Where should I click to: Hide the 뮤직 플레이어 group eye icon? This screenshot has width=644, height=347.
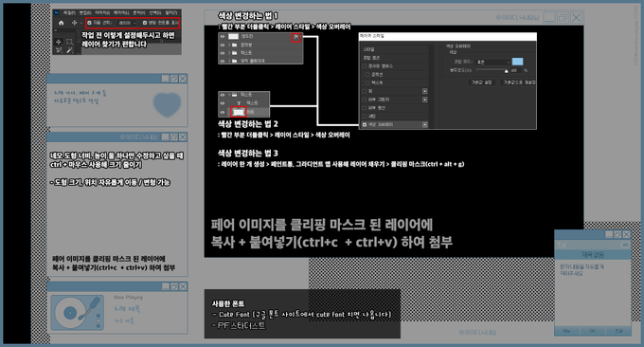pos(223,61)
